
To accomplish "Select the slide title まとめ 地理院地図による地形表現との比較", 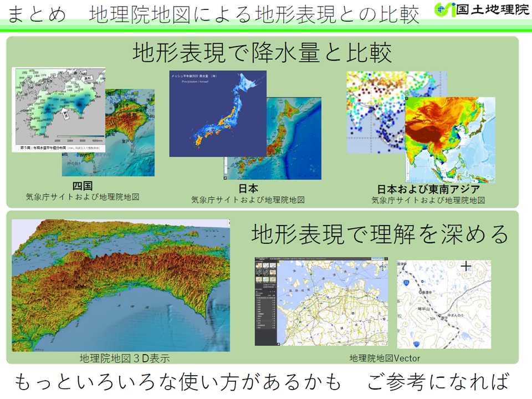I will pos(213,14).
